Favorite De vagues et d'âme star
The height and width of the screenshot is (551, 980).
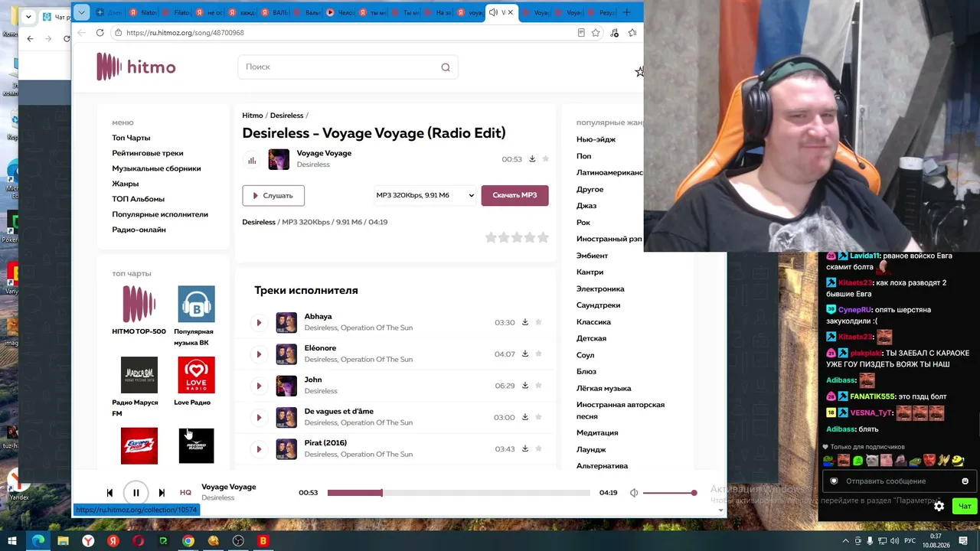click(539, 417)
